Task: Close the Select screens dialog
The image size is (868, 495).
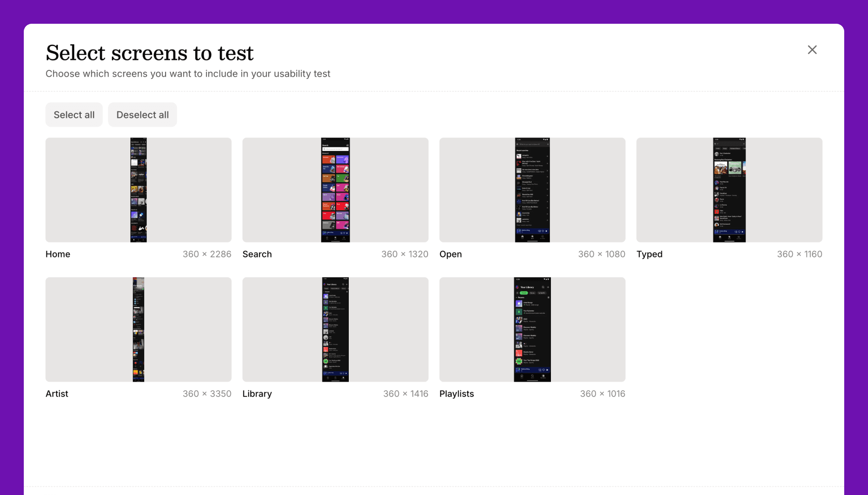Action: tap(812, 49)
